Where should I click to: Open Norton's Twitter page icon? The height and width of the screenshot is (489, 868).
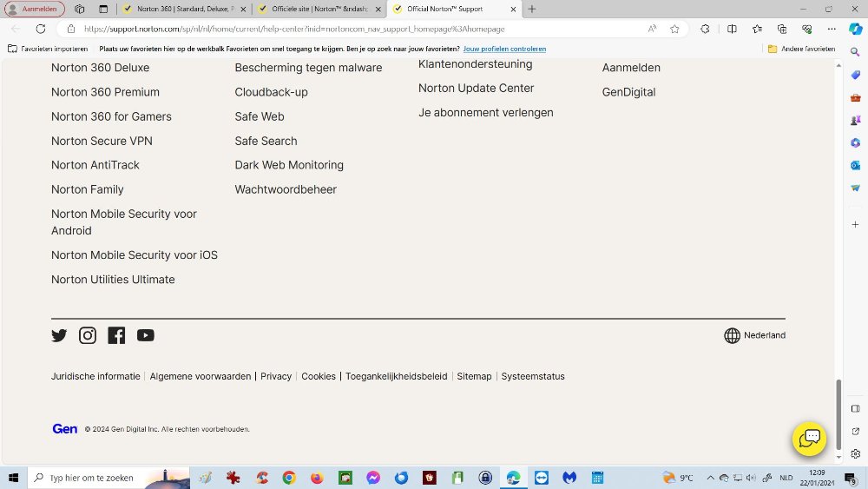point(59,335)
